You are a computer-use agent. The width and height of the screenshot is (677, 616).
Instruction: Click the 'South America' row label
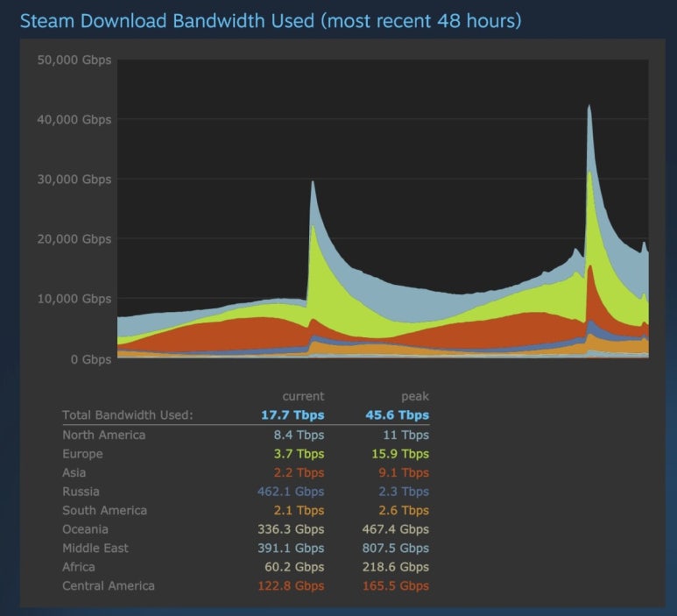[104, 510]
